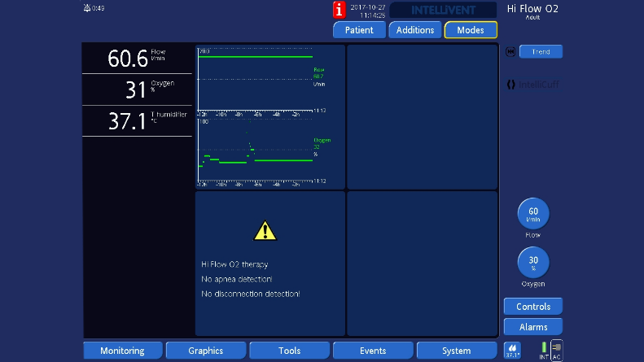This screenshot has height=362, width=644.
Task: Open the Alarms settings button
Action: pyautogui.click(x=533, y=327)
